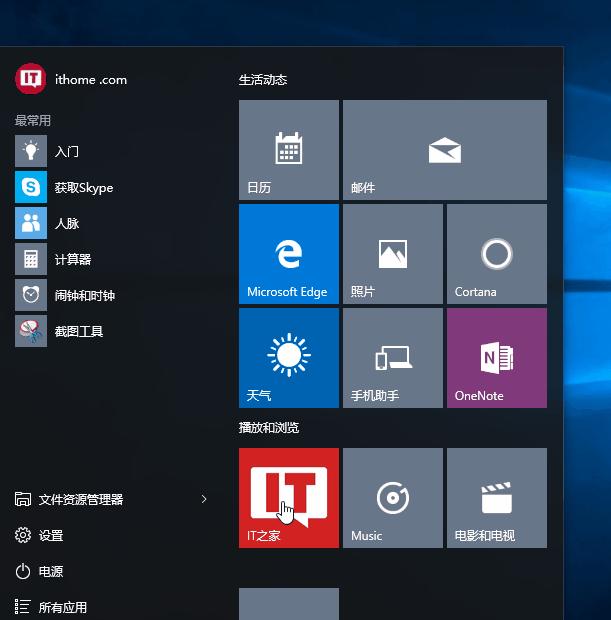611x620 pixels.
Task: Click the People (人脉) icon
Action: click(x=31, y=223)
